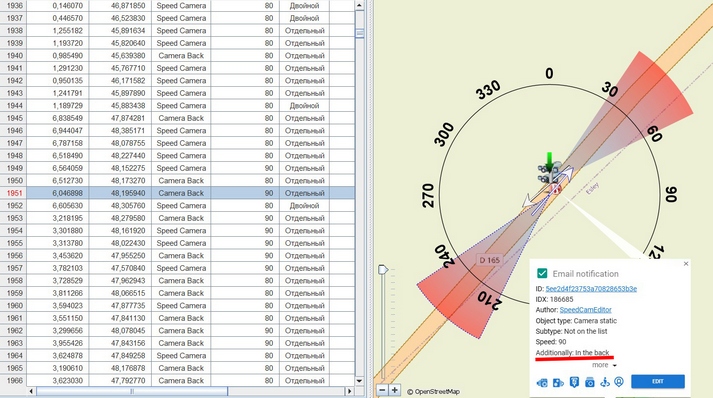Click the map zoom slider handle
The image size is (713, 398).
383,270
